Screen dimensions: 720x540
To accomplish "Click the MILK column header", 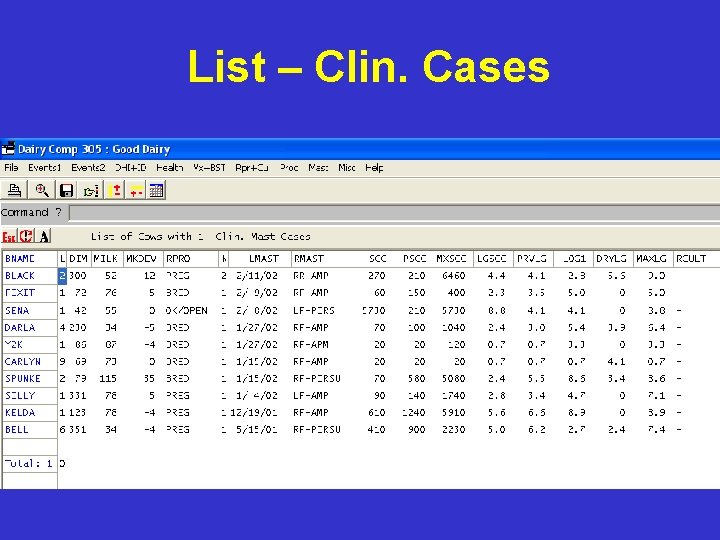I will point(107,259).
